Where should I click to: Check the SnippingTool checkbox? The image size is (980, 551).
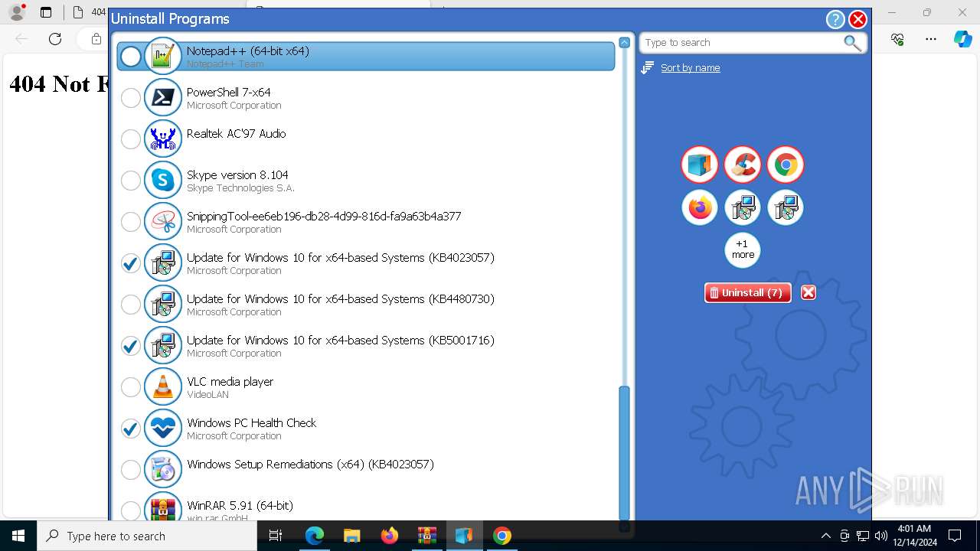click(131, 222)
